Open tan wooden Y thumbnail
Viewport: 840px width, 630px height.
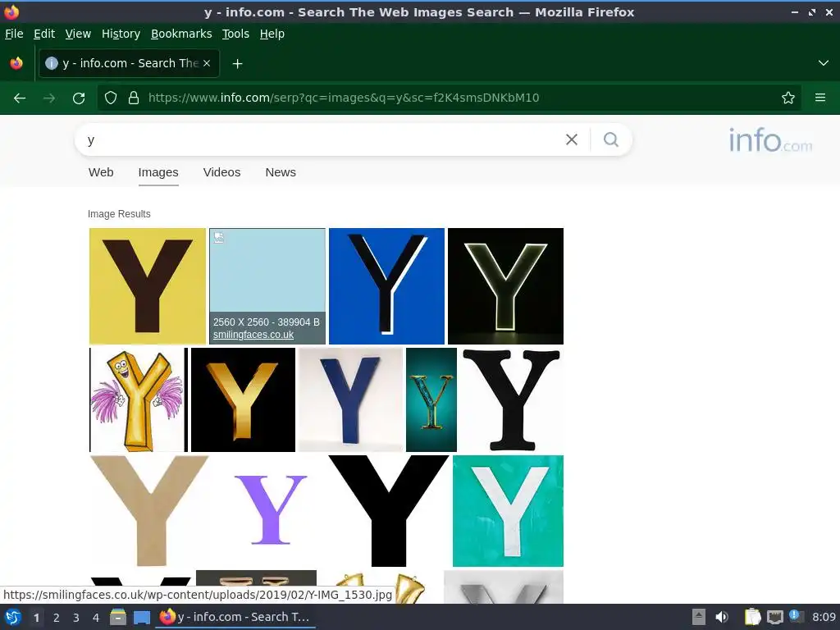149,511
